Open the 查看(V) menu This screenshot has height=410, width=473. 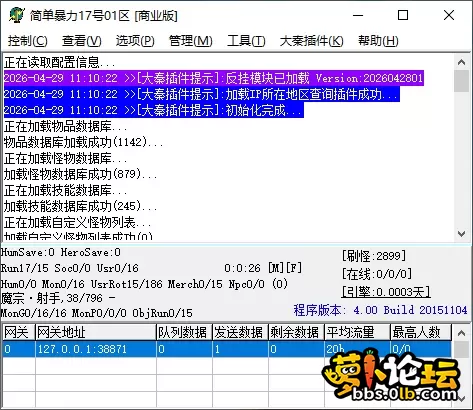pos(82,41)
